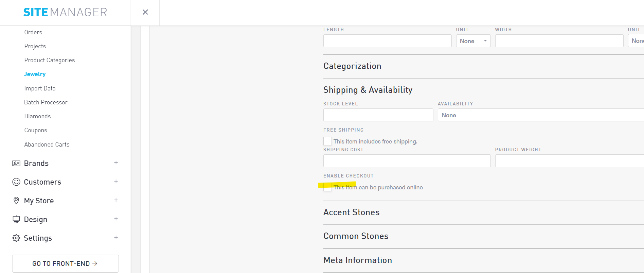Enable the free shipping checkbox
The width and height of the screenshot is (644, 273).
point(327,141)
